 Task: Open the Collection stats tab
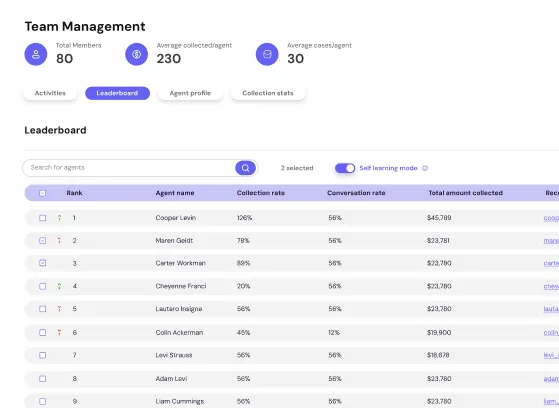tap(268, 93)
